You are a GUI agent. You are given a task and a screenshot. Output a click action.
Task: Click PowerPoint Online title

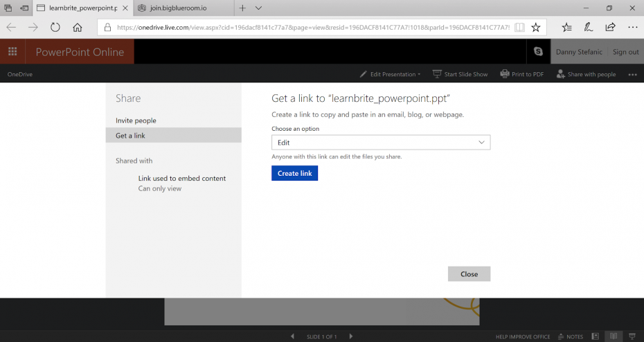pos(80,52)
